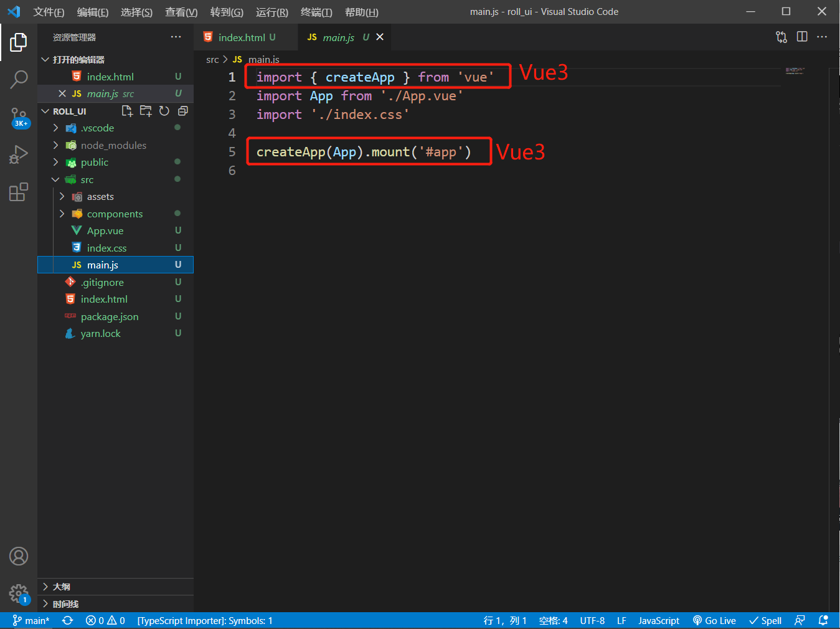Switch to the index.html editor tab
Screen dimensions: 840x629
245,37
